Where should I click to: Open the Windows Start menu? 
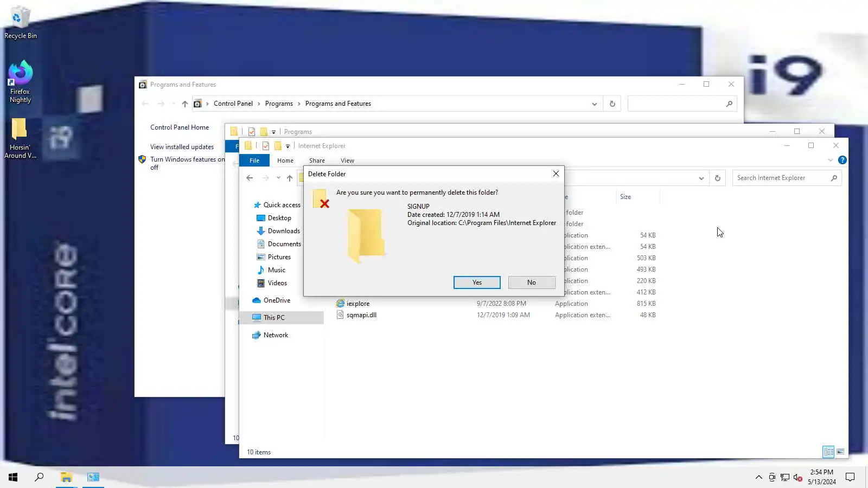13,477
